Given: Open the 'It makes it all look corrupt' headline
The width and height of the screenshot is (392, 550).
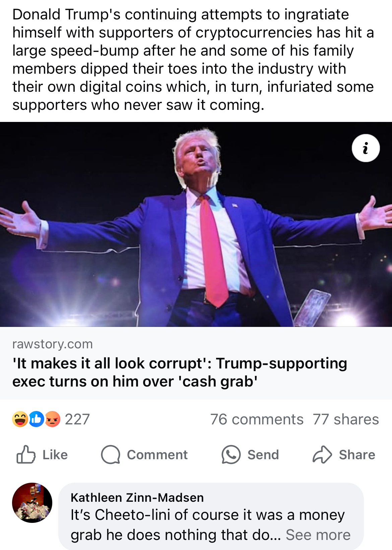Looking at the screenshot, I should point(180,372).
